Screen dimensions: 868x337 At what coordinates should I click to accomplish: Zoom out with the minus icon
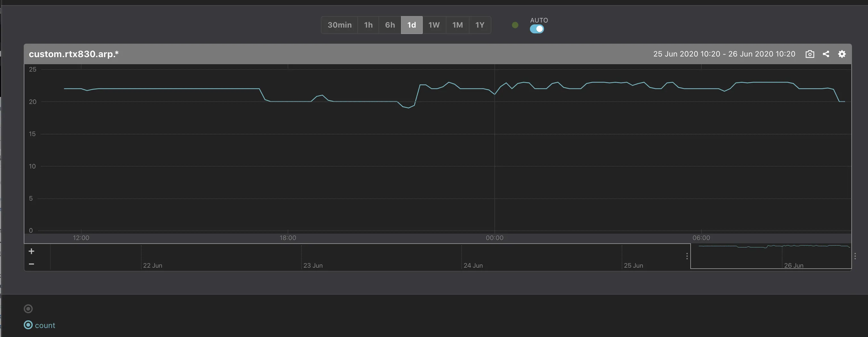click(31, 264)
